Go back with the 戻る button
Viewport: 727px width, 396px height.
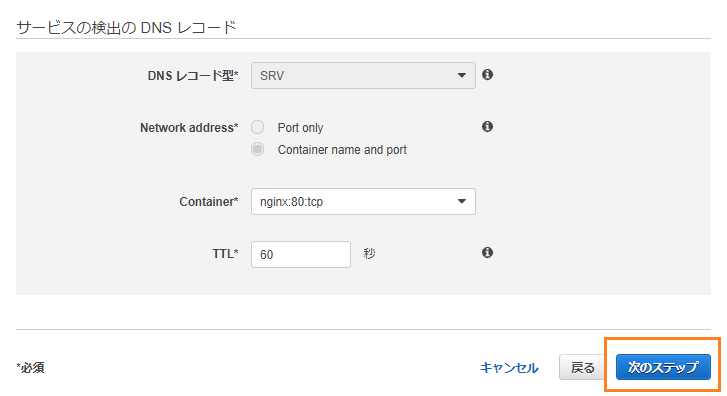click(583, 367)
